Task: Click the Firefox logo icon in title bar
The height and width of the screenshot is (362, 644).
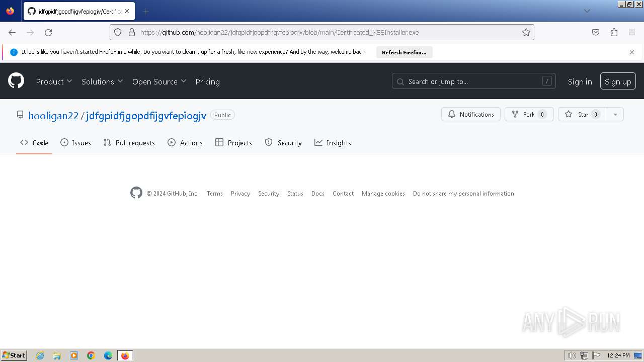Action: 10,11
